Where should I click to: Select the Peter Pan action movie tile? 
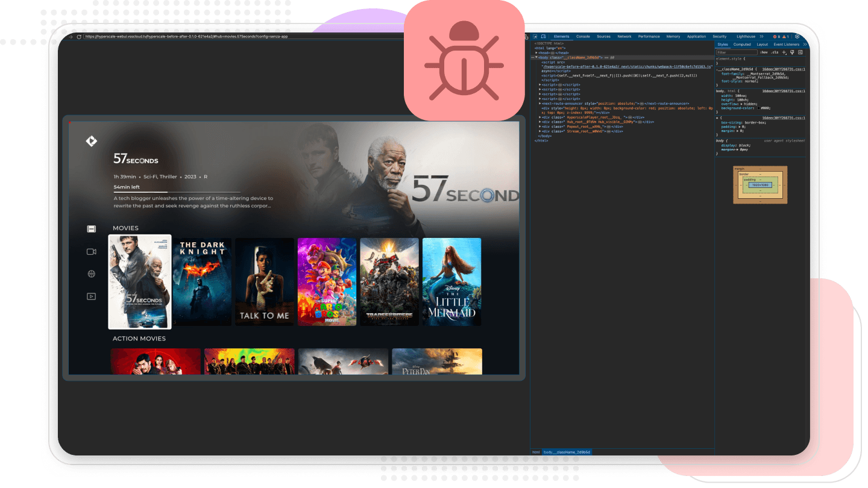click(437, 361)
